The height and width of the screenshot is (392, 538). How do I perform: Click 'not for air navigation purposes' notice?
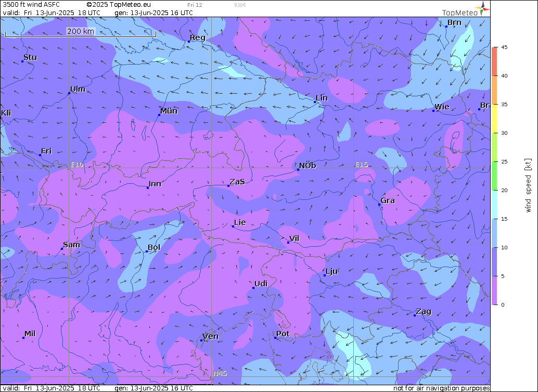(442, 388)
